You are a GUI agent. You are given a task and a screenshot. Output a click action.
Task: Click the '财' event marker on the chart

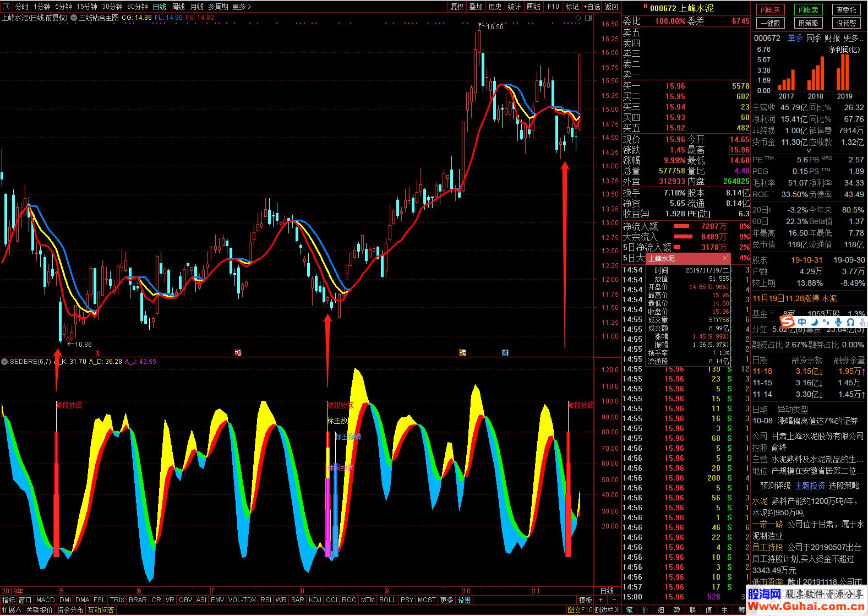pyautogui.click(x=505, y=352)
